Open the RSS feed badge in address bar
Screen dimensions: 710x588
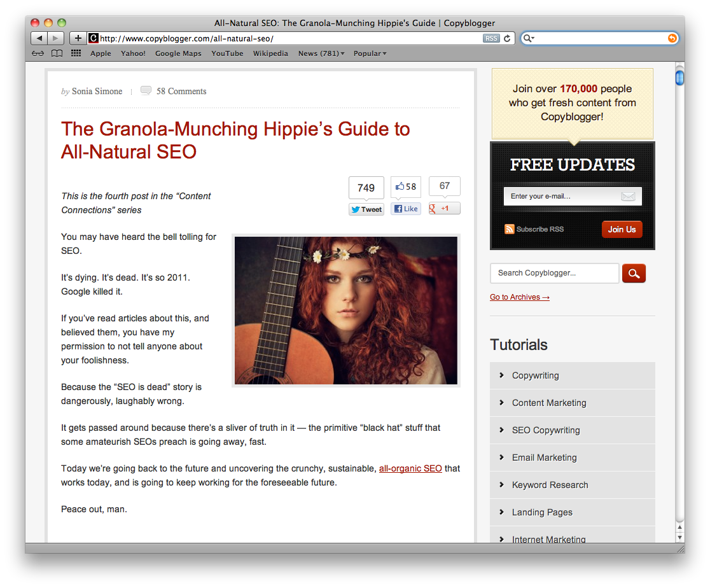491,39
